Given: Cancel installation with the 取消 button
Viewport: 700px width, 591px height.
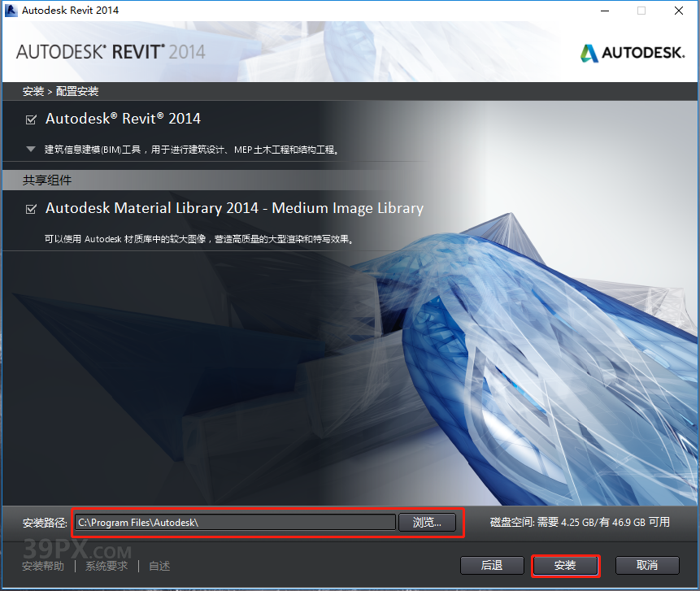Looking at the screenshot, I should (647, 565).
